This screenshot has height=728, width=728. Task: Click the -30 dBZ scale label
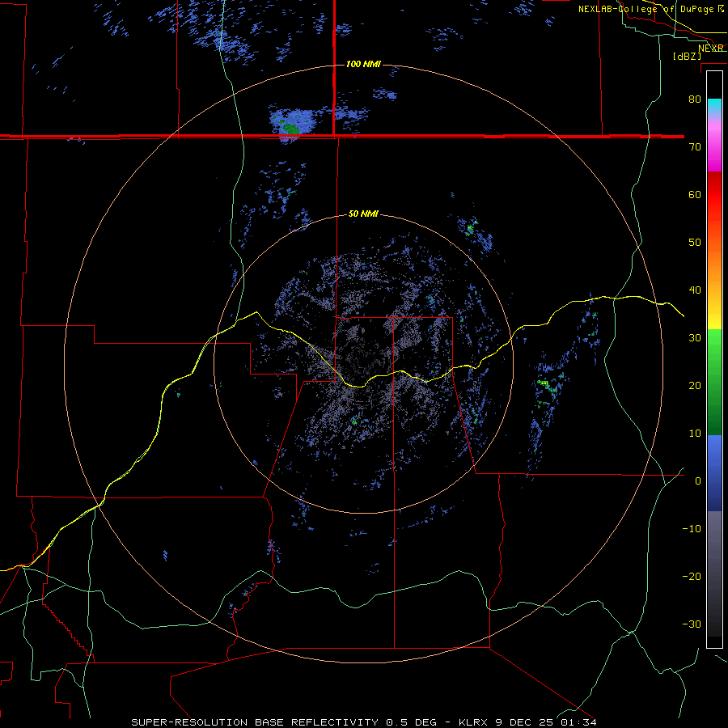click(692, 624)
